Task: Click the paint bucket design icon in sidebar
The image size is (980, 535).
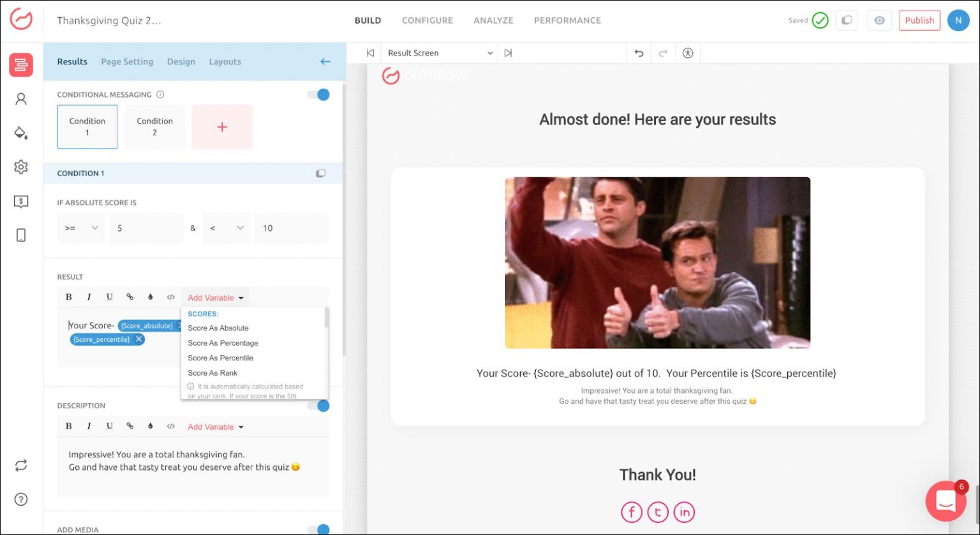Action: tap(20, 133)
